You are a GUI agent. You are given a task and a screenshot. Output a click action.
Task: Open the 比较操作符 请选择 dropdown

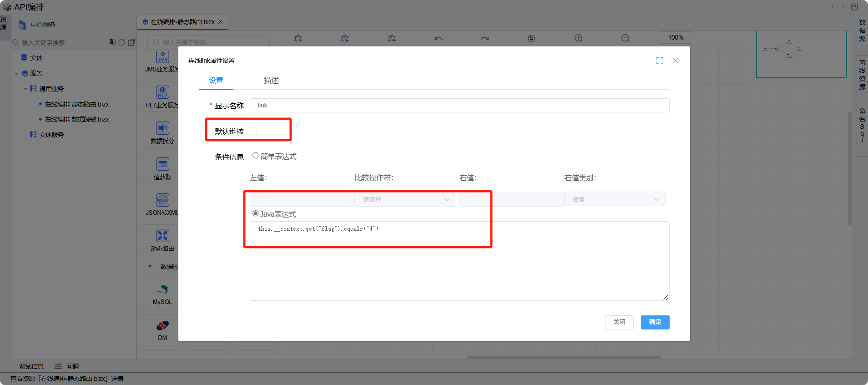[405, 199]
